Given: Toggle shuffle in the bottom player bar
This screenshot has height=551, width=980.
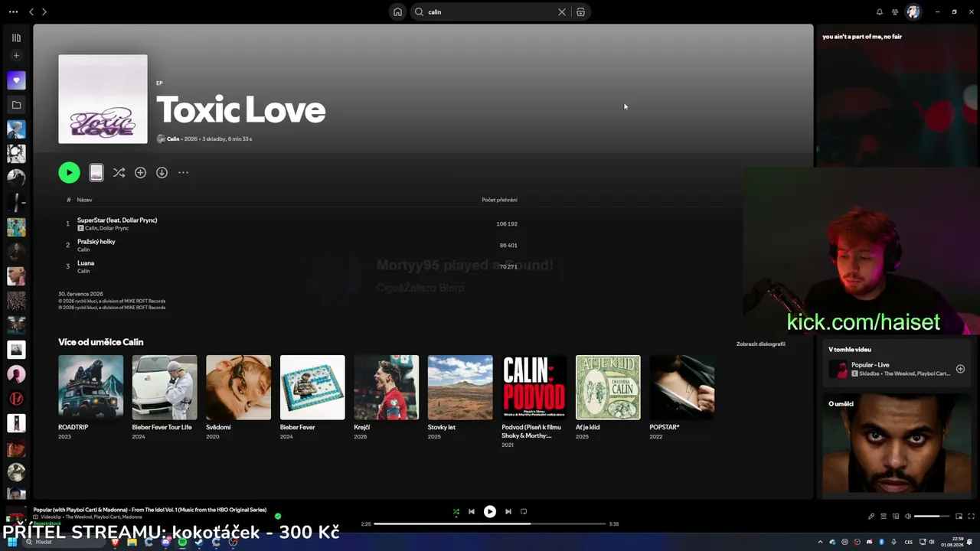Looking at the screenshot, I should click(x=456, y=512).
